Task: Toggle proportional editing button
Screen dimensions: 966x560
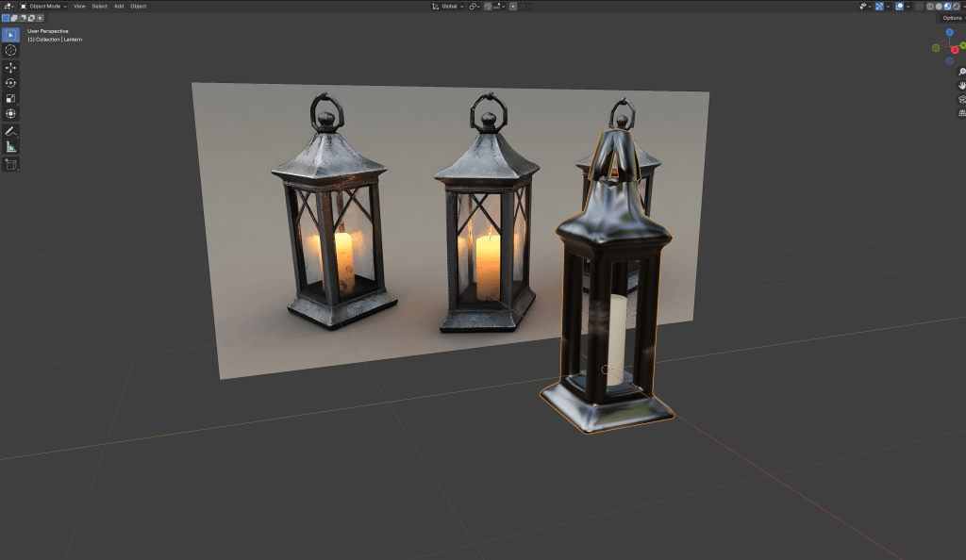Action: click(x=513, y=6)
